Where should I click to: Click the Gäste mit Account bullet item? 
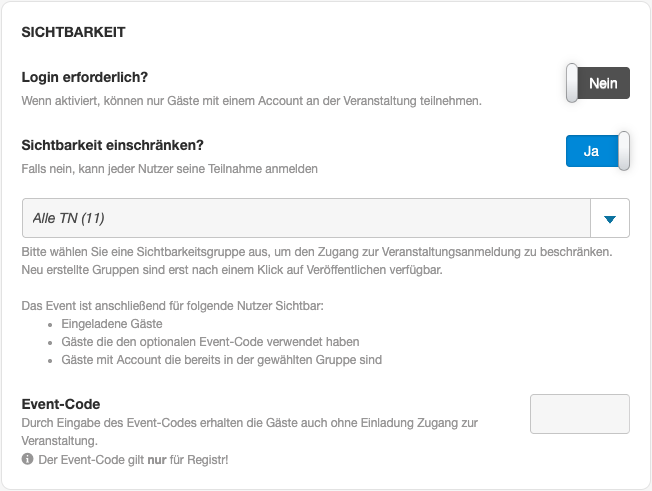pos(221,359)
